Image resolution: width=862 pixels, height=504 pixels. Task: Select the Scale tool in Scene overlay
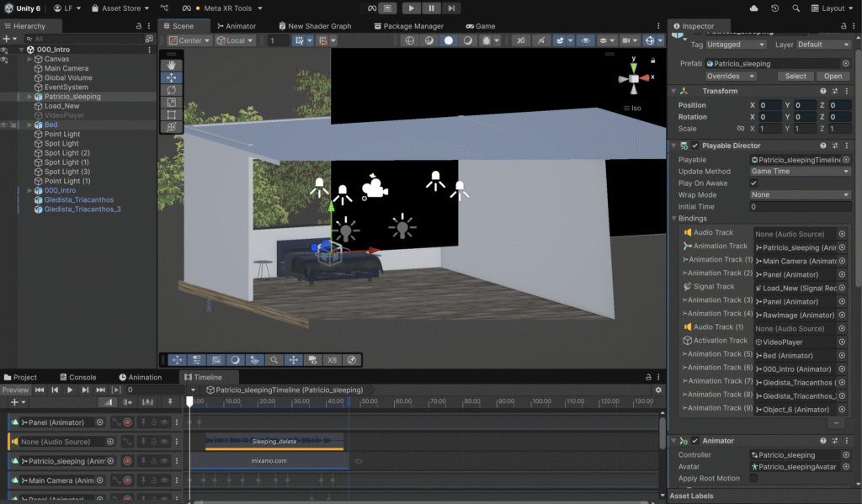172,103
